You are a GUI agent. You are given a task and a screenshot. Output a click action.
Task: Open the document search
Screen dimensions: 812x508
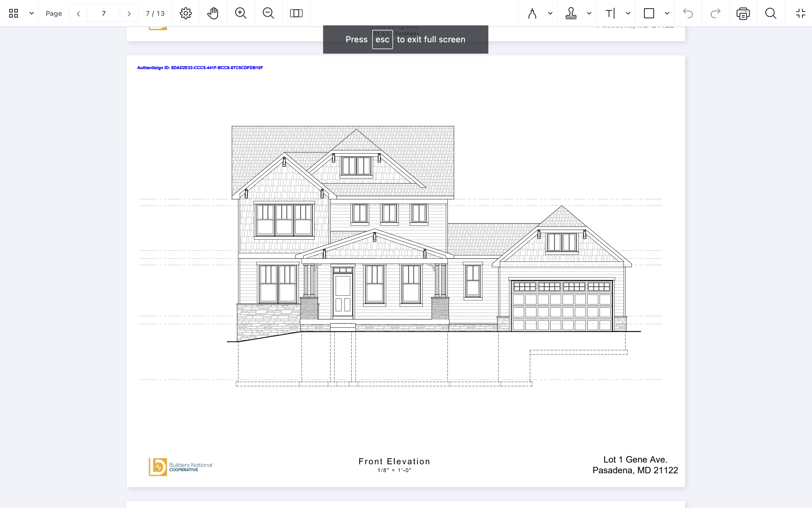(771, 14)
